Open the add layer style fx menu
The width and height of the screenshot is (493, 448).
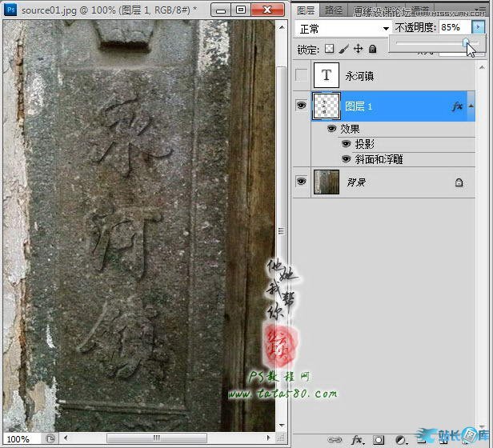pos(359,439)
